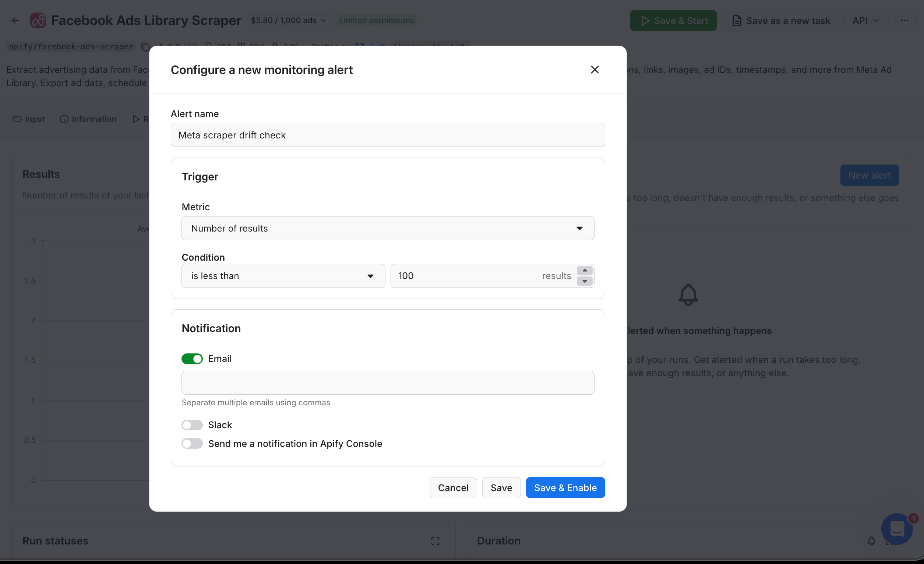This screenshot has width=924, height=564.
Task: Click the Limited permissions badge
Action: (376, 20)
